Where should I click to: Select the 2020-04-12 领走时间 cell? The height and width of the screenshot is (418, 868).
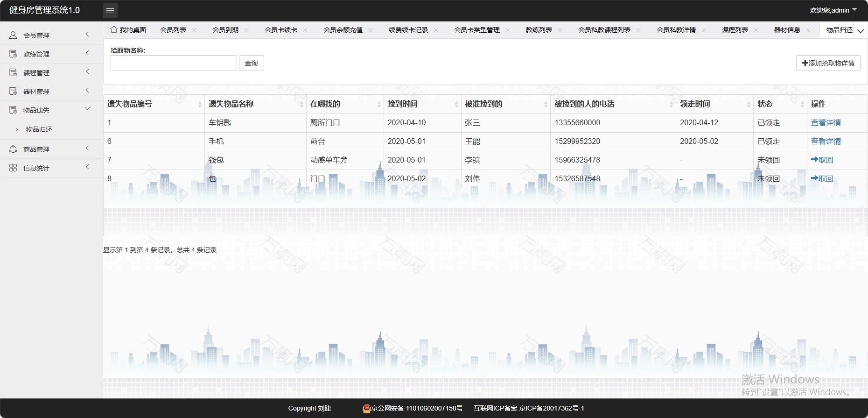pos(714,123)
